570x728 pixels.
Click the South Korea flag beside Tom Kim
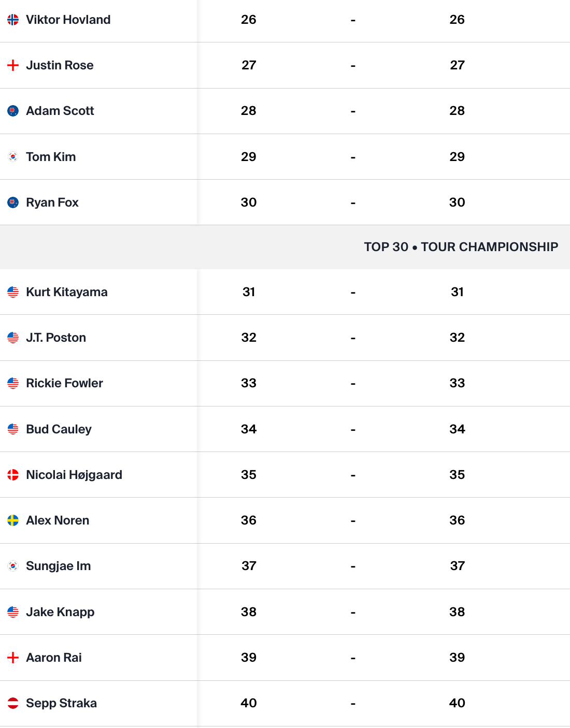point(13,156)
